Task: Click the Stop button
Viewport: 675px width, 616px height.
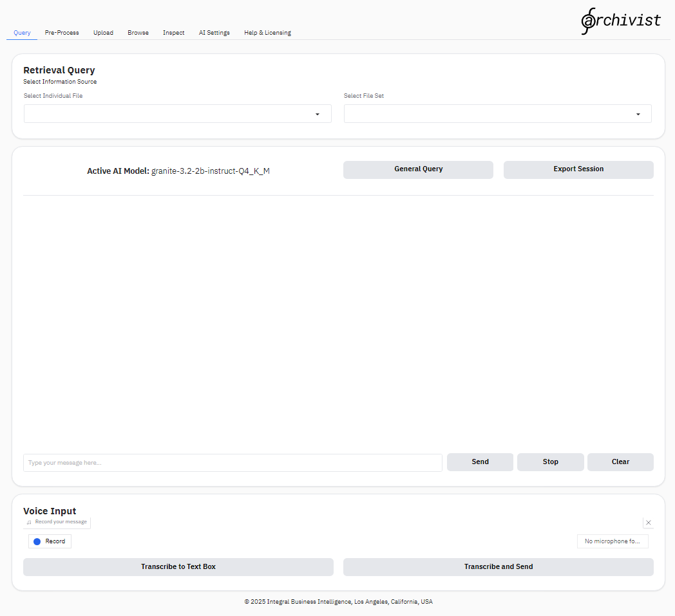Action: (x=550, y=462)
